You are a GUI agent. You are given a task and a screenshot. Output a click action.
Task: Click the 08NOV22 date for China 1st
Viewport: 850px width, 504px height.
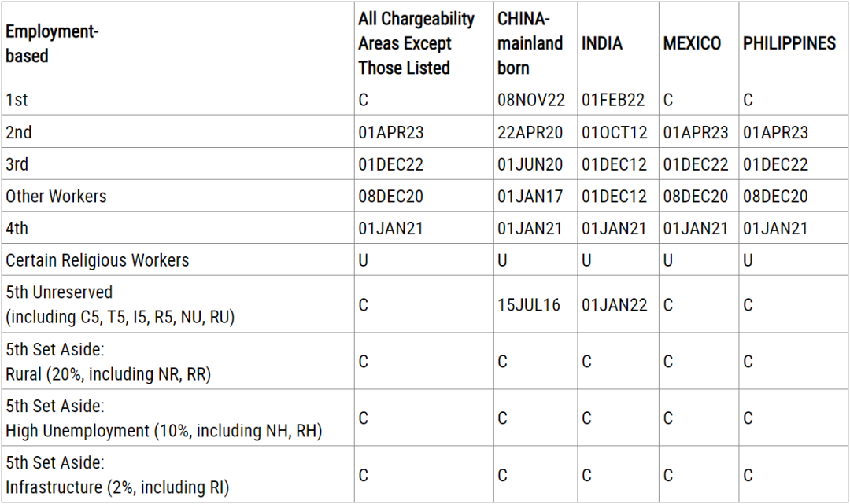(530, 100)
